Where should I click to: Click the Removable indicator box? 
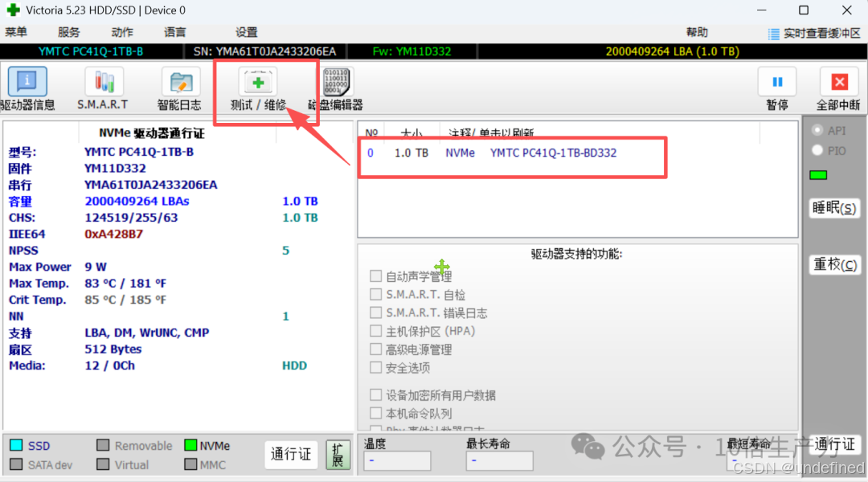pos(103,445)
